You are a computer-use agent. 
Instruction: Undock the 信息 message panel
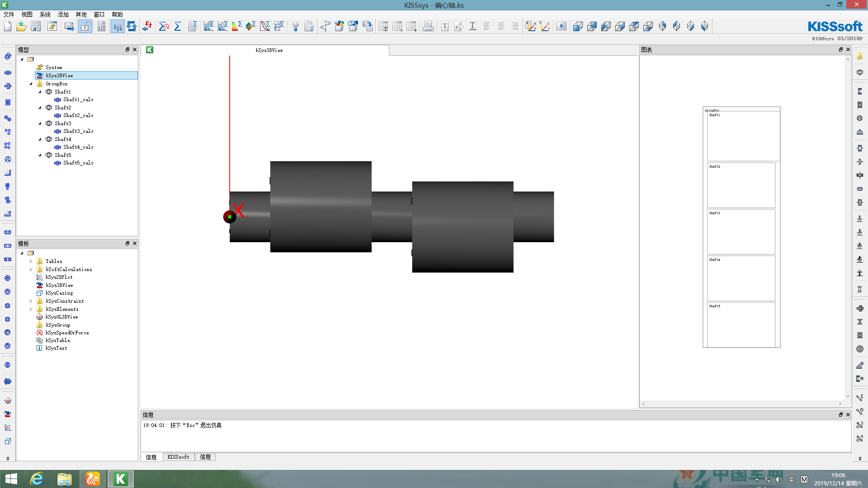point(841,415)
